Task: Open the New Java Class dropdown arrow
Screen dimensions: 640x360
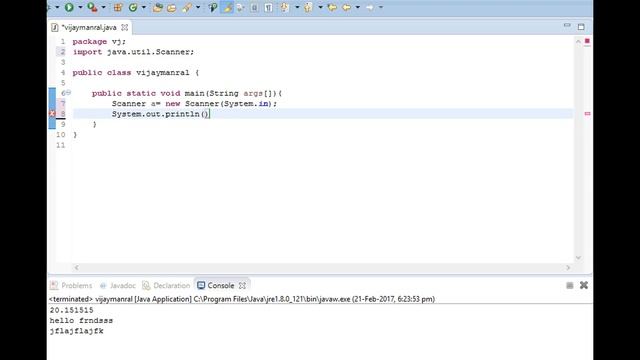Action: [x=144, y=7]
